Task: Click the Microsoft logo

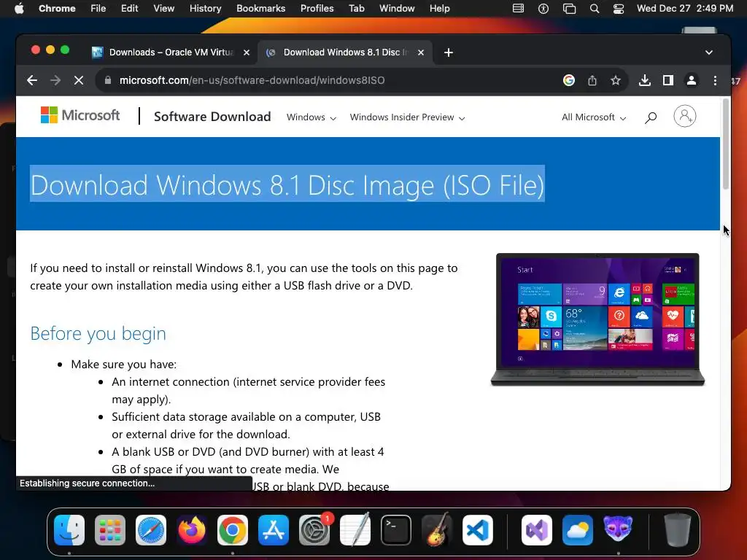Action: [x=80, y=115]
